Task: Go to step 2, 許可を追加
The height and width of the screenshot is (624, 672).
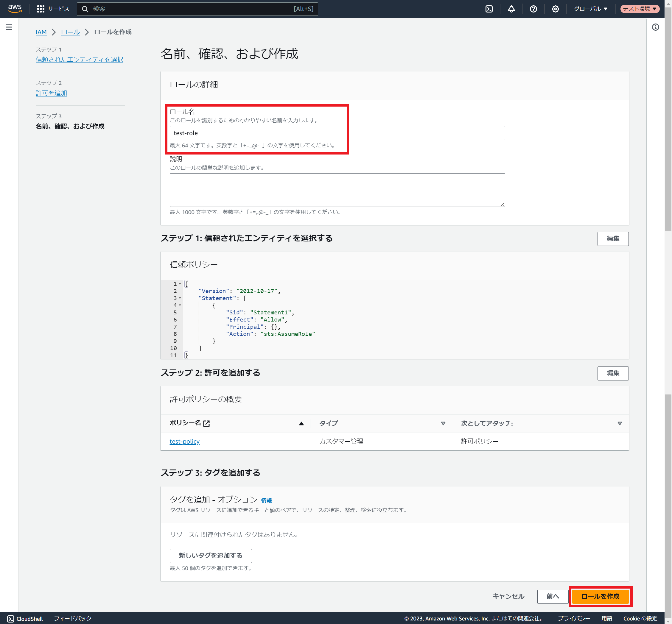Action: tap(51, 93)
